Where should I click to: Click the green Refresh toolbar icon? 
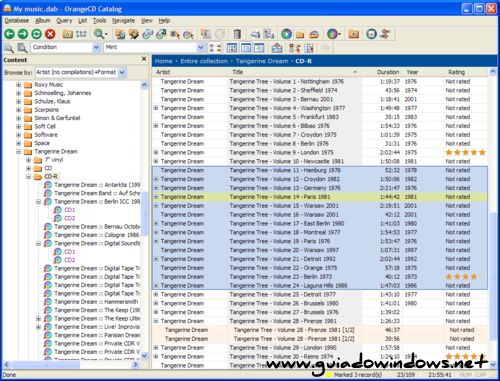pos(36,34)
